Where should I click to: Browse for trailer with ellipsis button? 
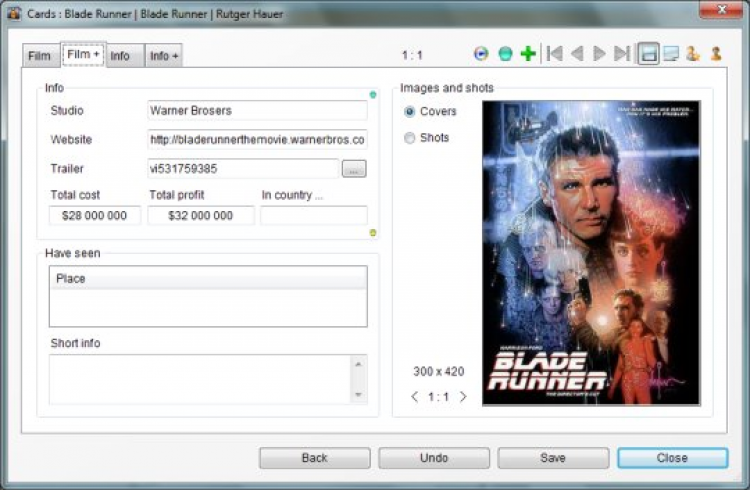coord(354,169)
